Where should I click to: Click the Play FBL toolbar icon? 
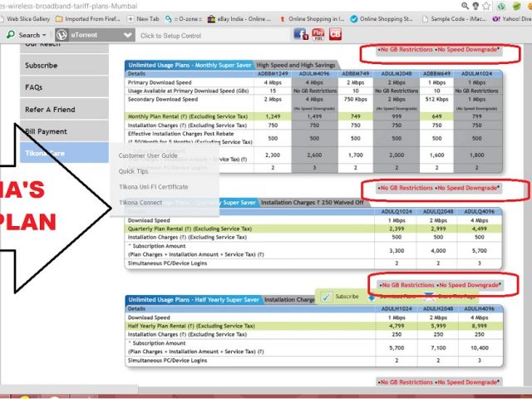click(318, 35)
